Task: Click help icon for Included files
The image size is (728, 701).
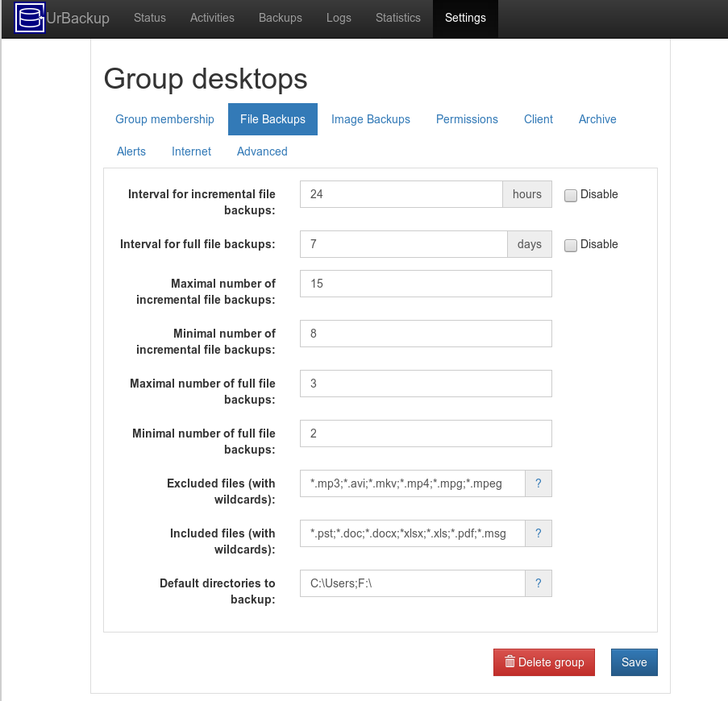Action: [x=538, y=533]
